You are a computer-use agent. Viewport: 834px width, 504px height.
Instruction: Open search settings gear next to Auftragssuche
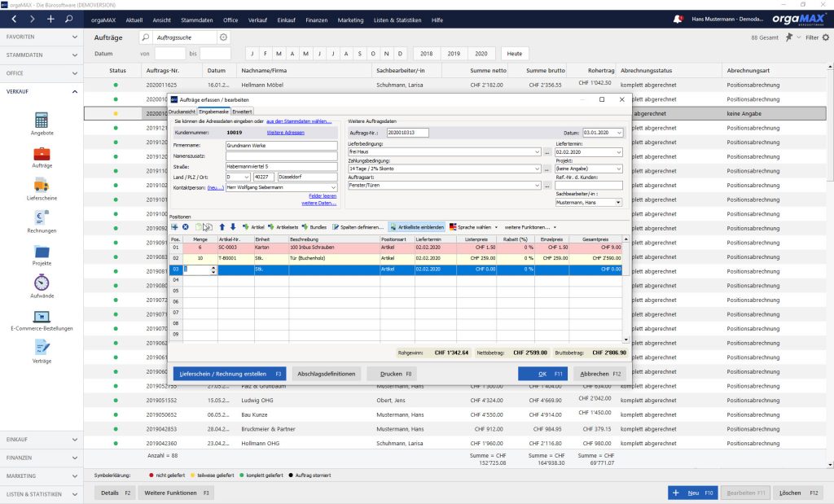coord(223,37)
